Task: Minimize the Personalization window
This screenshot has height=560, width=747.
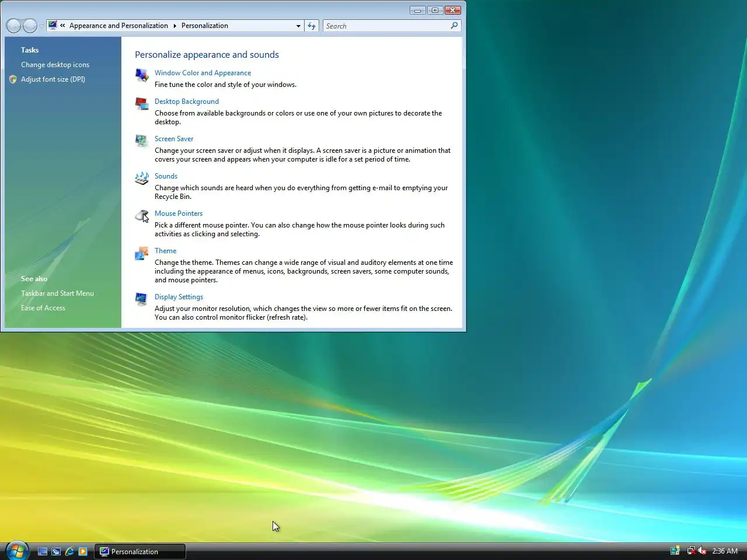Action: coord(417,10)
